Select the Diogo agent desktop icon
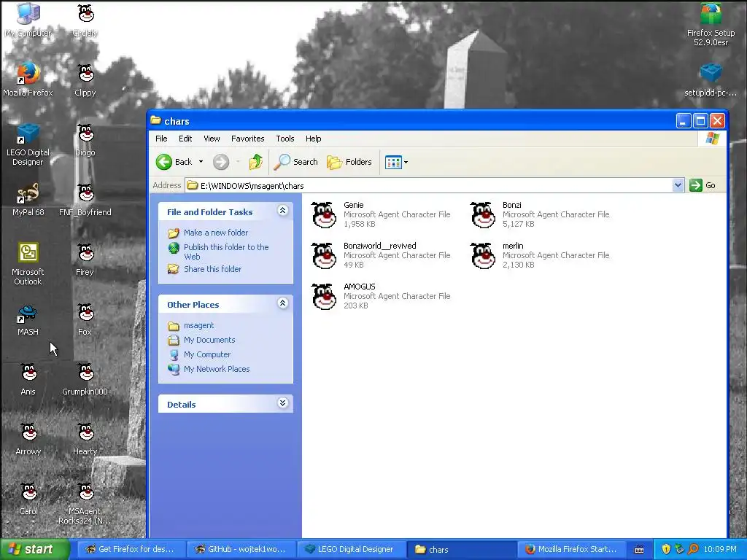The width and height of the screenshot is (747, 560). pos(85,140)
